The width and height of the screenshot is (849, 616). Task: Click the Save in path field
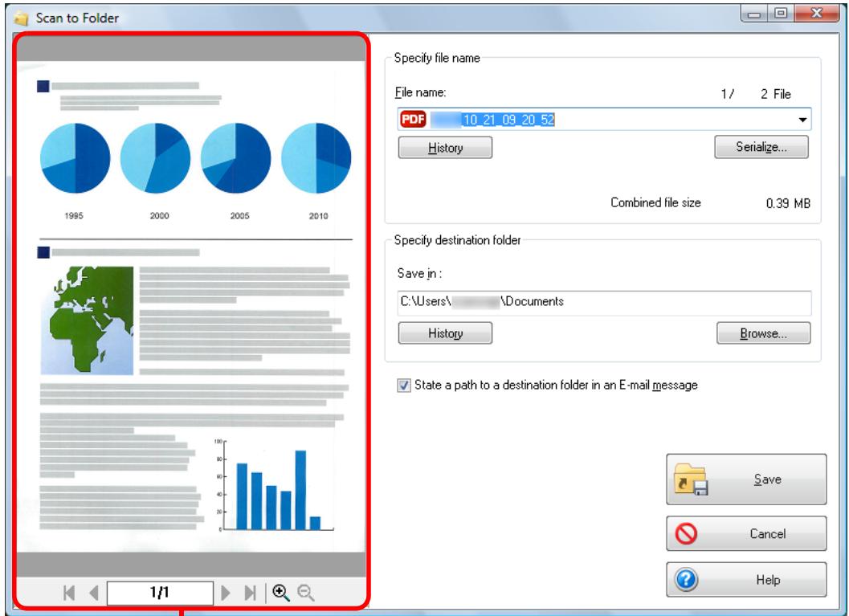pyautogui.click(x=604, y=301)
